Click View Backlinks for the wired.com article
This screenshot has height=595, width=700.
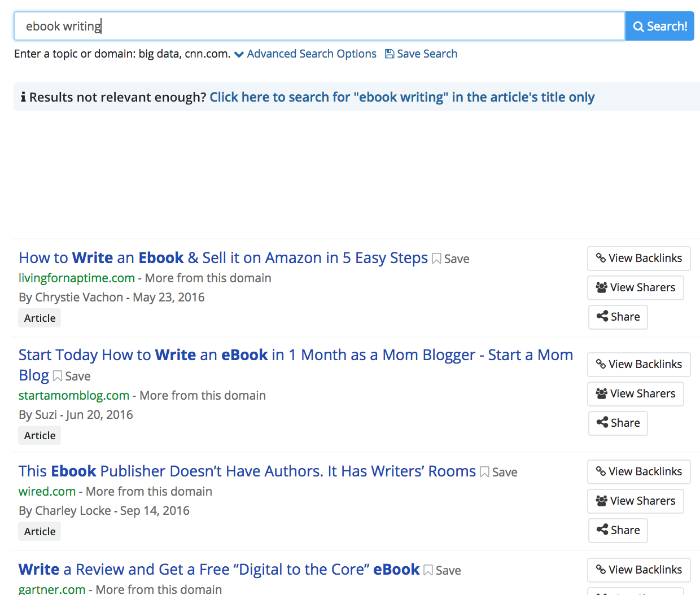click(639, 471)
